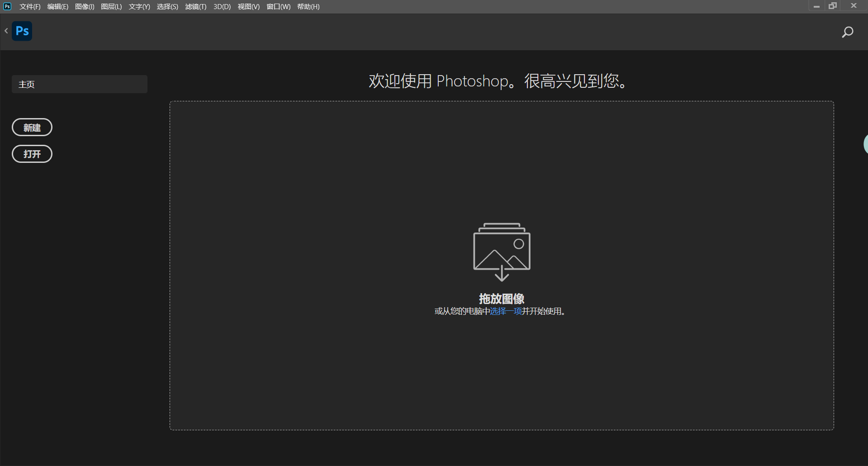
Task: Minimize the Photoshop window
Action: (x=816, y=6)
